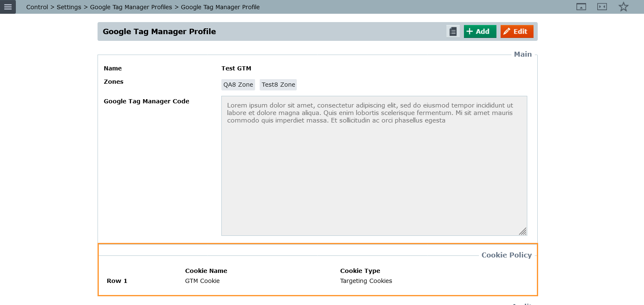Click the Cookie Policy section title
Screen dimensions: 644x305
(x=506, y=255)
